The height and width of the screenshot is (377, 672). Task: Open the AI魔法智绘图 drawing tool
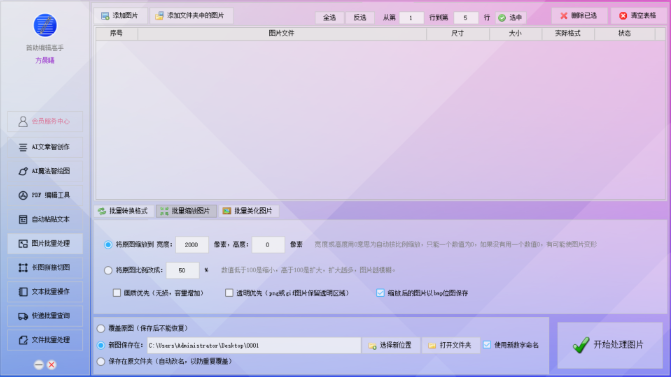[45, 171]
